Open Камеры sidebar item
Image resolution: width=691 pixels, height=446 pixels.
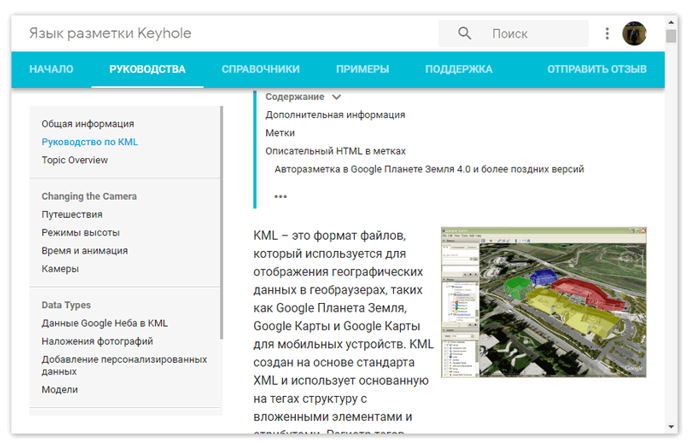60,269
